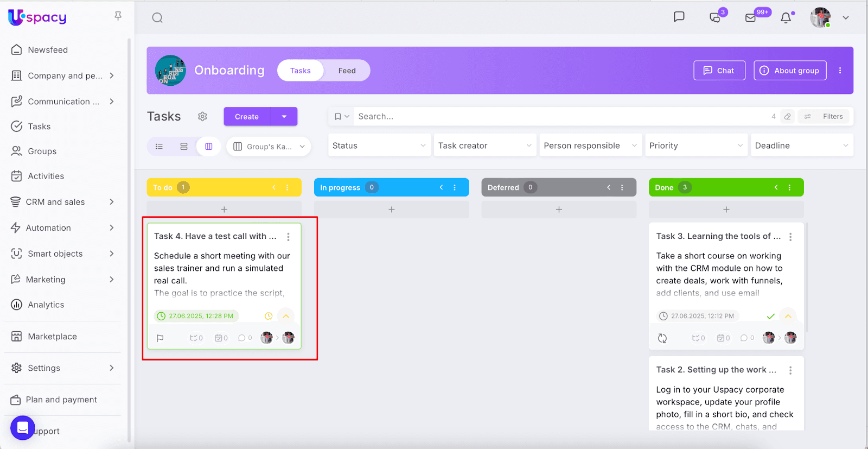Open Deferred column options menu

pyautogui.click(x=622, y=187)
